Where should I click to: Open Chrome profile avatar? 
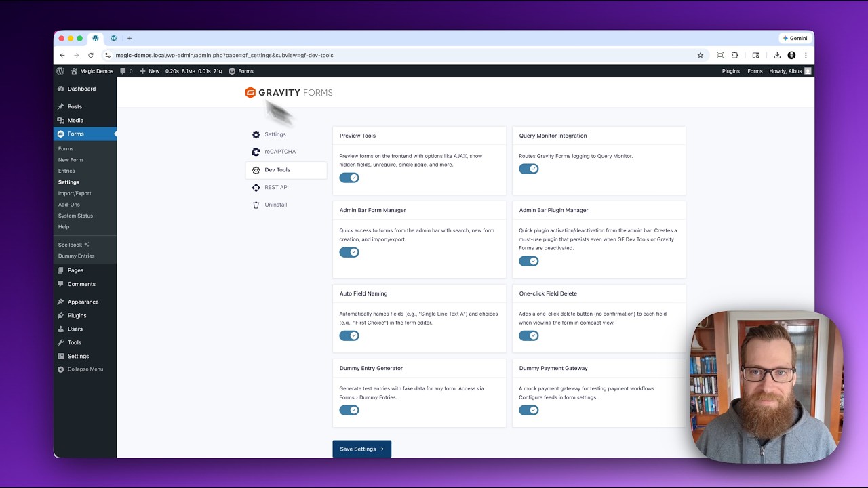(791, 55)
